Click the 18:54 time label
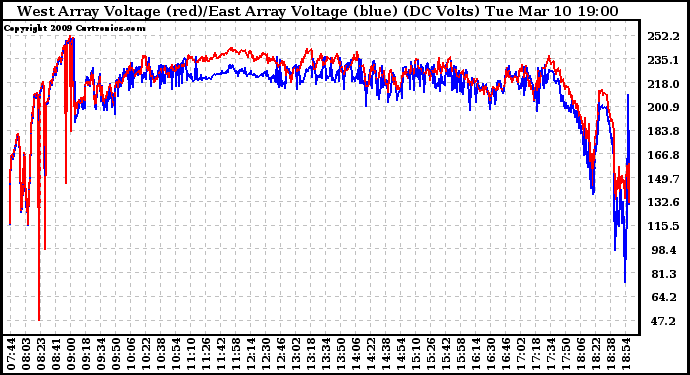Image resolution: width=690 pixels, height=375 pixels. tap(625, 354)
